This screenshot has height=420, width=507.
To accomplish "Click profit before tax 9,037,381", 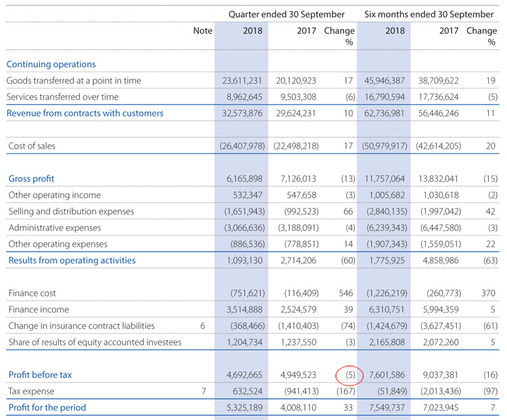I will click(x=441, y=375).
